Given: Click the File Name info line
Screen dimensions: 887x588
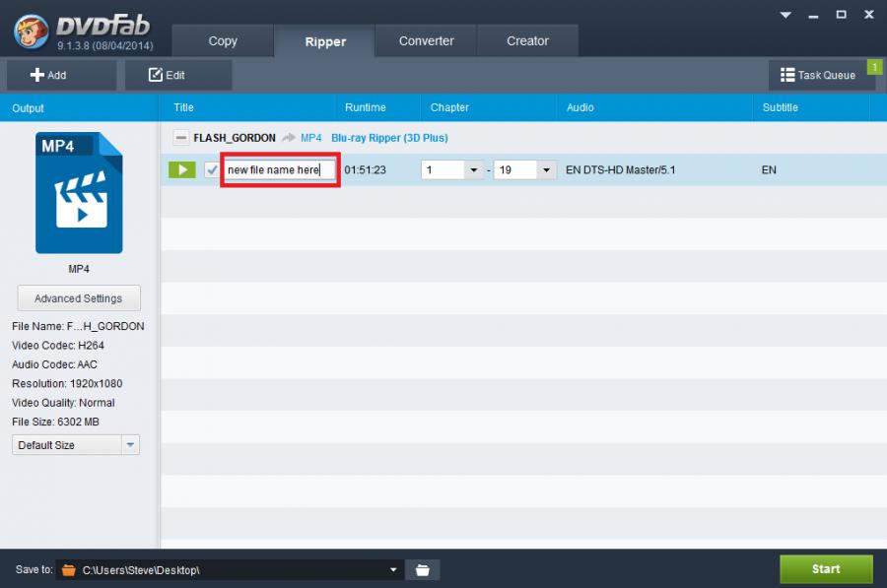Looking at the screenshot, I should 78,326.
